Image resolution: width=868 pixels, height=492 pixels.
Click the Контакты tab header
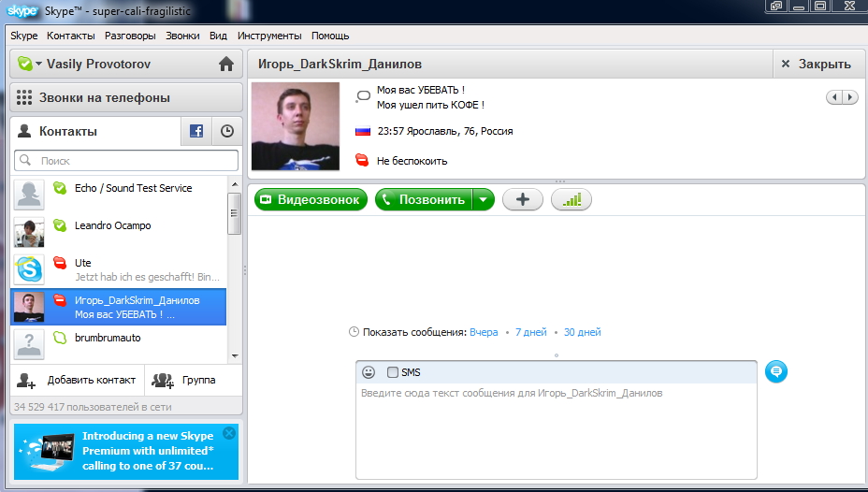(95, 131)
